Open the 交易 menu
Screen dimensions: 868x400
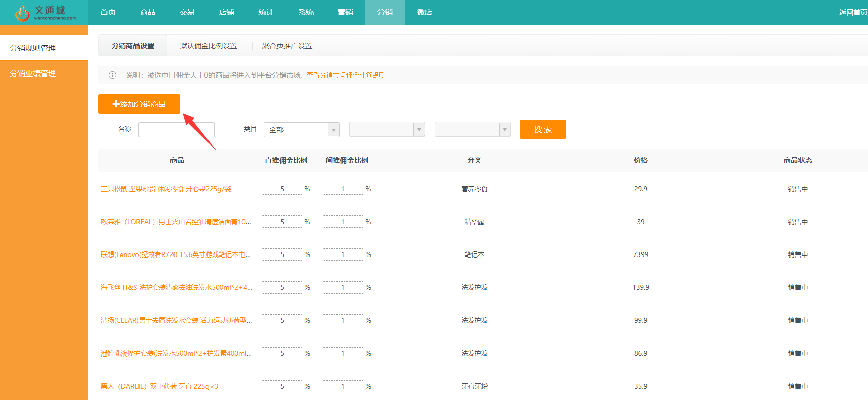[x=187, y=12]
